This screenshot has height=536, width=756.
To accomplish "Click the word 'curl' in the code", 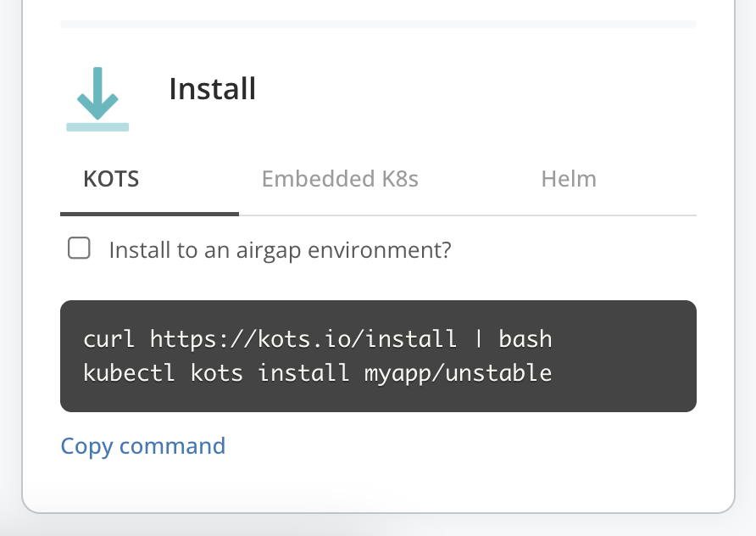I will (108, 340).
